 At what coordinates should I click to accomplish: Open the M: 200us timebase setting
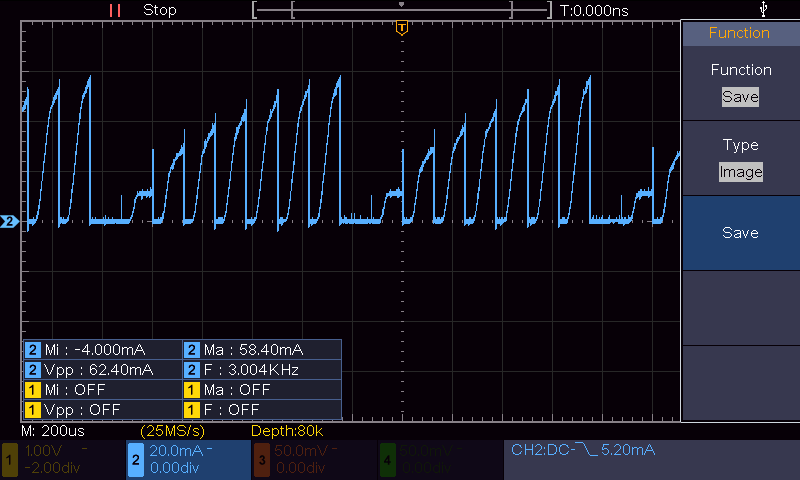coord(53,431)
